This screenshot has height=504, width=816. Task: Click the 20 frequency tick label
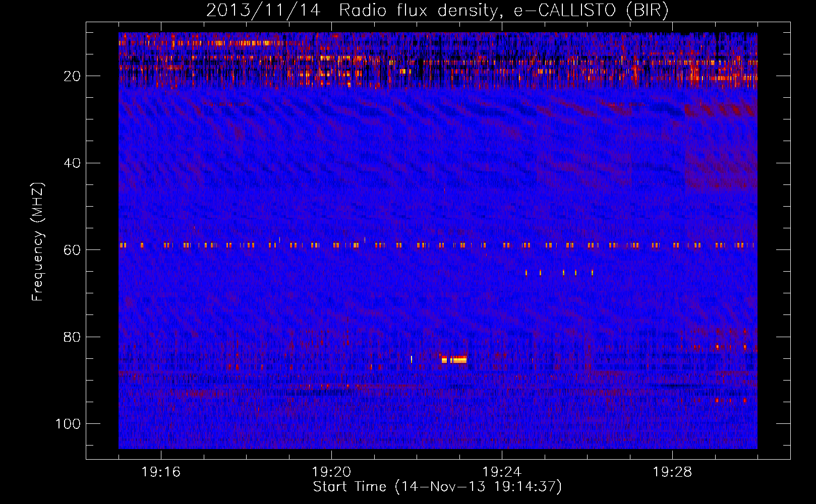[72, 76]
